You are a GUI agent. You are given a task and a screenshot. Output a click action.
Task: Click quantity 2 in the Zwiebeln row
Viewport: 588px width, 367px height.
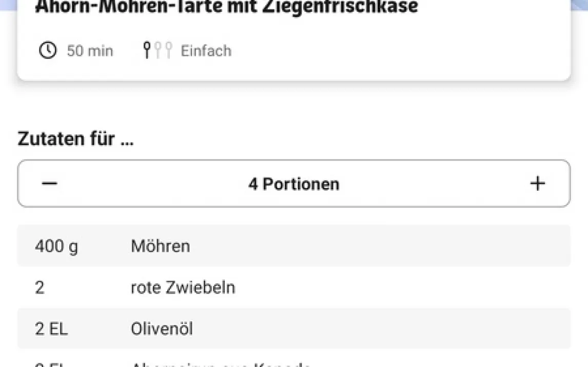(40, 288)
